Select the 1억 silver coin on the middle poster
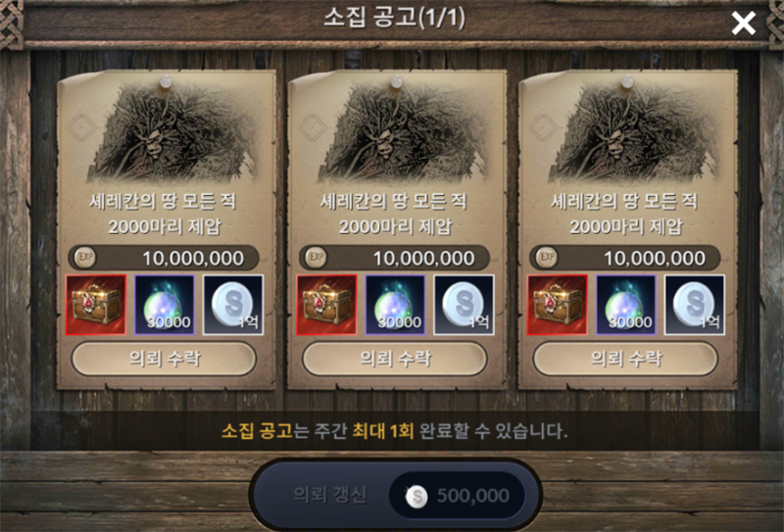784x532 pixels. point(464,305)
